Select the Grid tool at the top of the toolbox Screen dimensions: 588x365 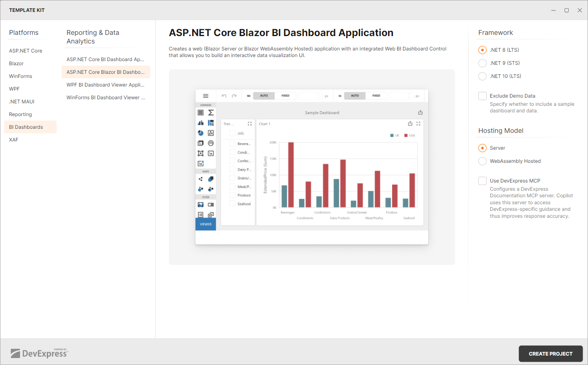click(200, 112)
